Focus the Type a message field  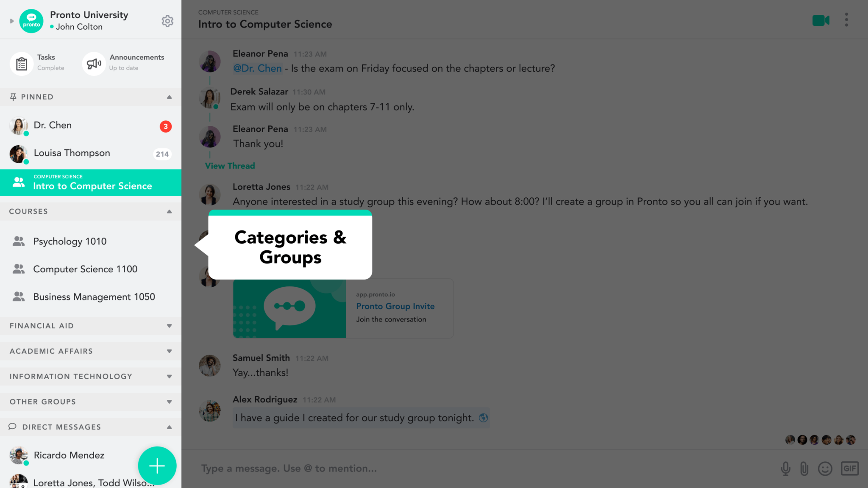(x=483, y=469)
